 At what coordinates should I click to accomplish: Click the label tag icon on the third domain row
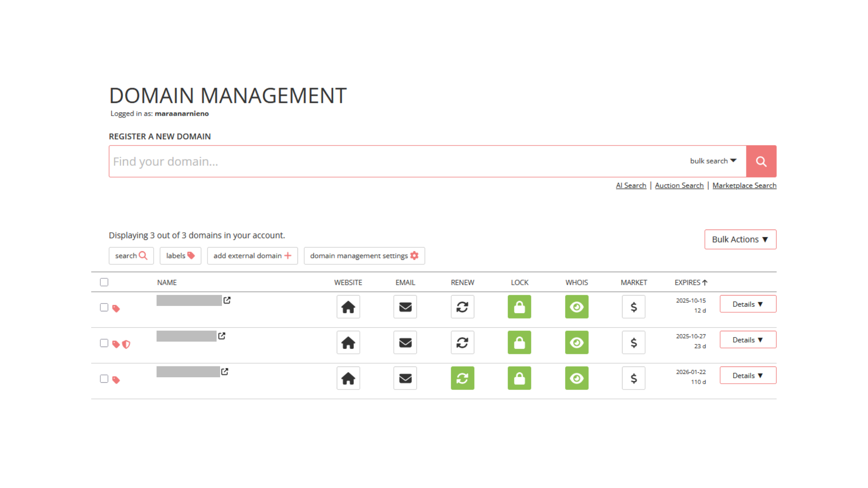116,379
